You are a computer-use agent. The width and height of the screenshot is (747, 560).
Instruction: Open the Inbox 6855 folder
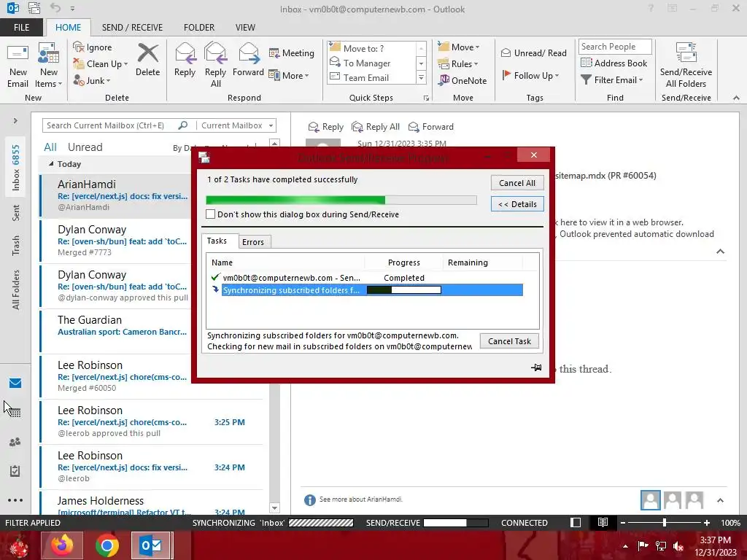tap(16, 168)
